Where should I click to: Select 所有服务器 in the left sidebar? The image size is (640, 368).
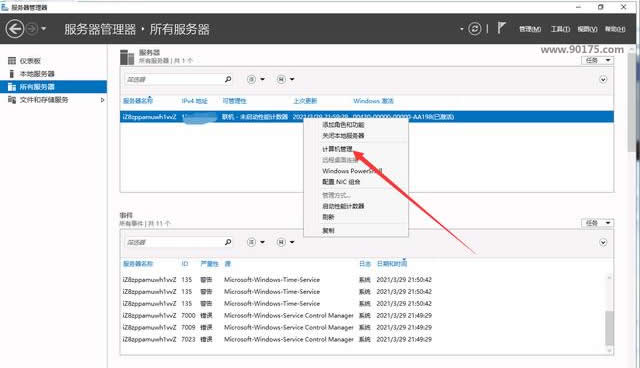click(53, 86)
